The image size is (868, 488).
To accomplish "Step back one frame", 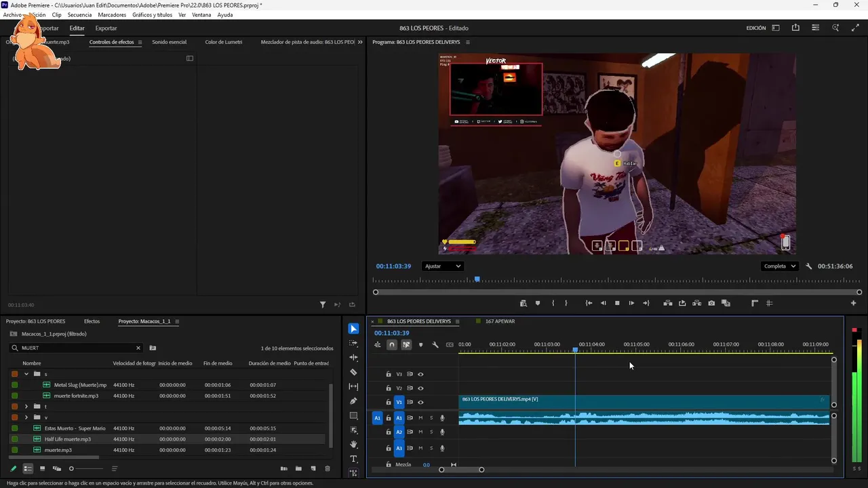I will point(603,303).
